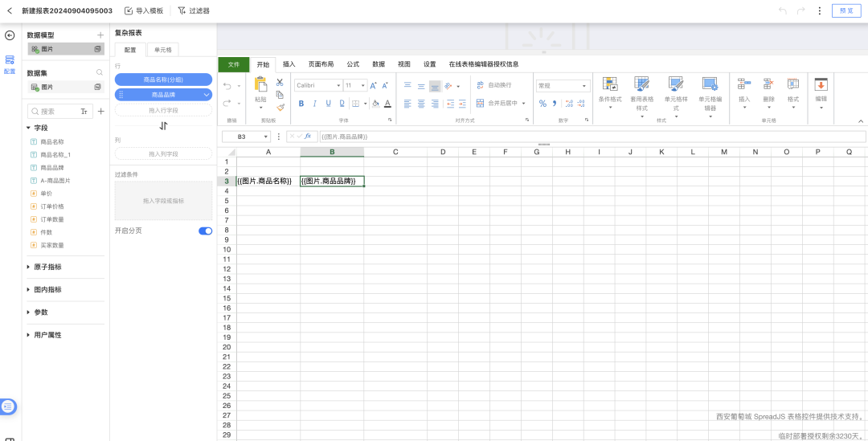
Task: Increase font size with the larger A icon
Action: (373, 86)
